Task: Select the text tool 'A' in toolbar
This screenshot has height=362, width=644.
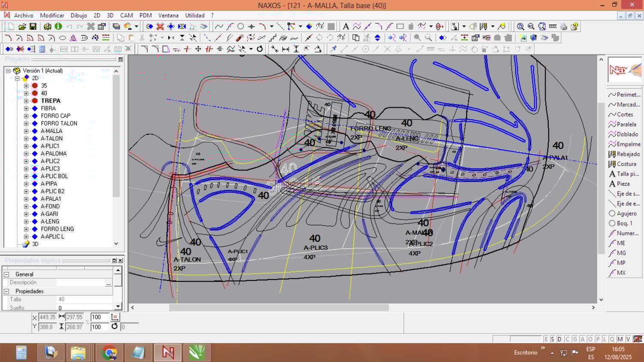Action: (x=346, y=27)
